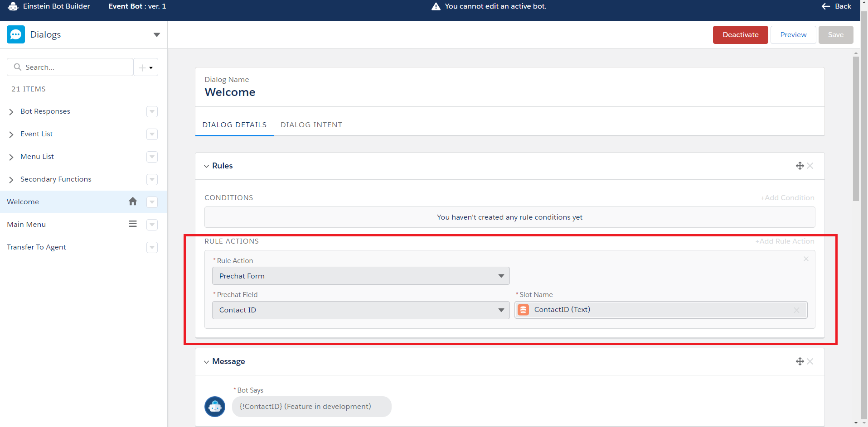Click the Einstein Bot Builder title text
This screenshot has height=427, width=868.
57,6
